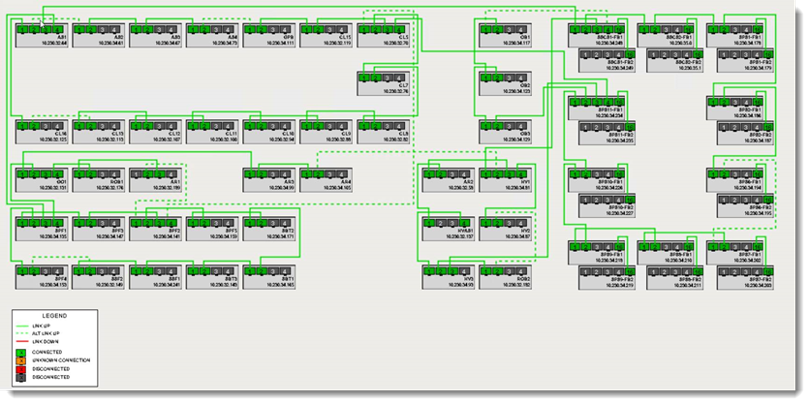Click port 4 on the CL5 device
Image resolution: width=810 pixels, height=405 pixels.
399,30
